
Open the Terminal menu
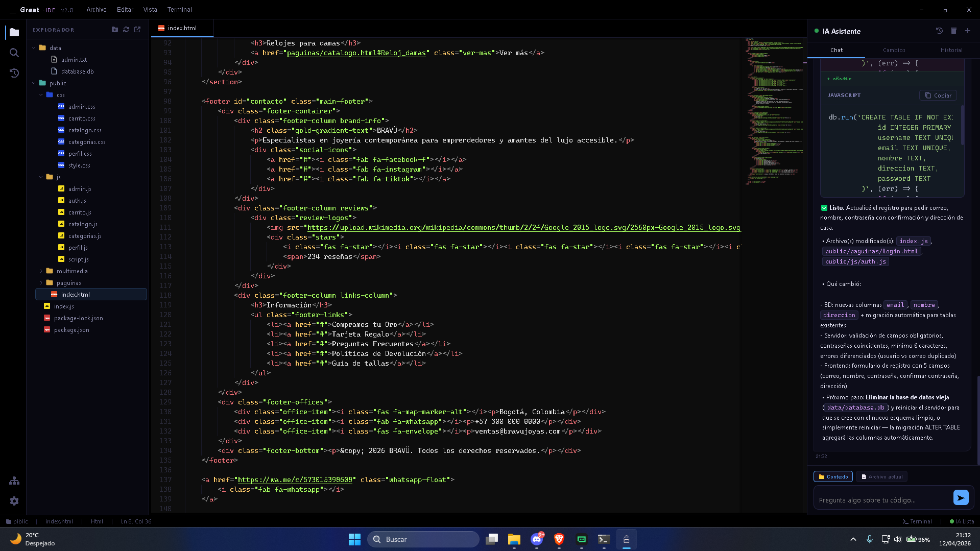(179, 9)
